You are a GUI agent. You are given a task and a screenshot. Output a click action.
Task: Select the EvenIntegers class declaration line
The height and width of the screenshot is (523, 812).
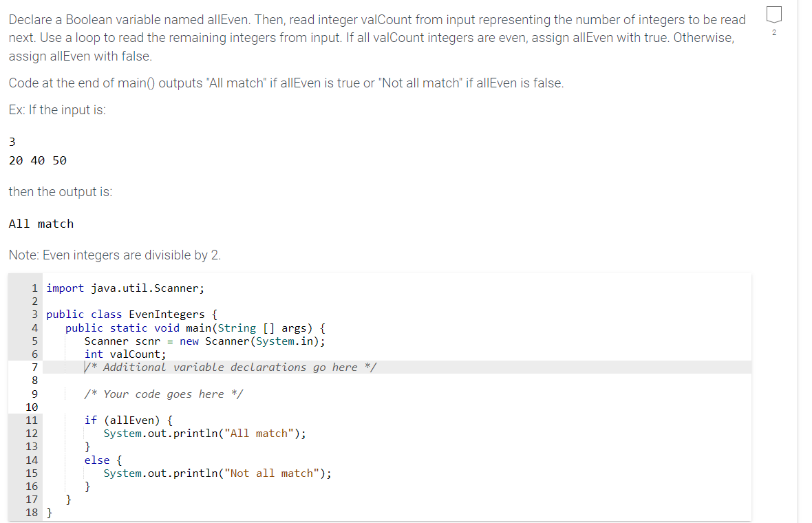pyautogui.click(x=131, y=314)
